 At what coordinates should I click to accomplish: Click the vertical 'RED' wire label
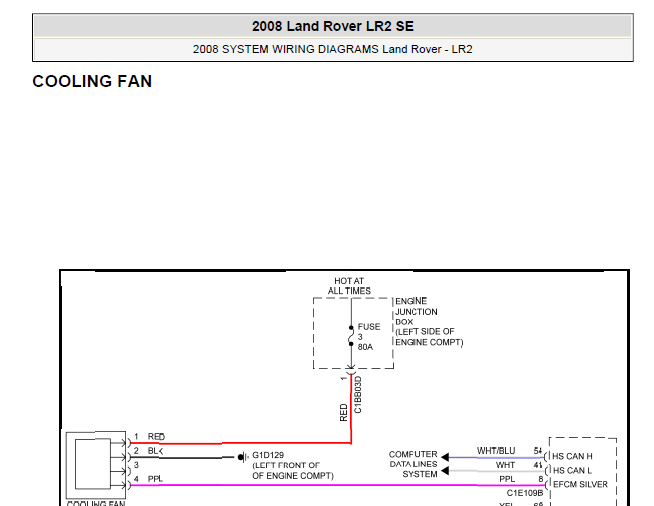pyautogui.click(x=343, y=412)
